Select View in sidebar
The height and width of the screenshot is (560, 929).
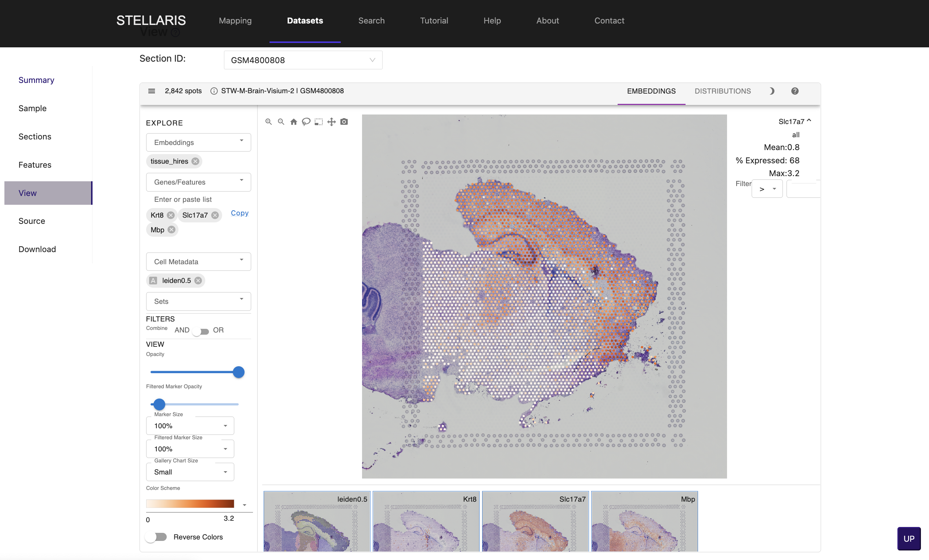point(48,193)
